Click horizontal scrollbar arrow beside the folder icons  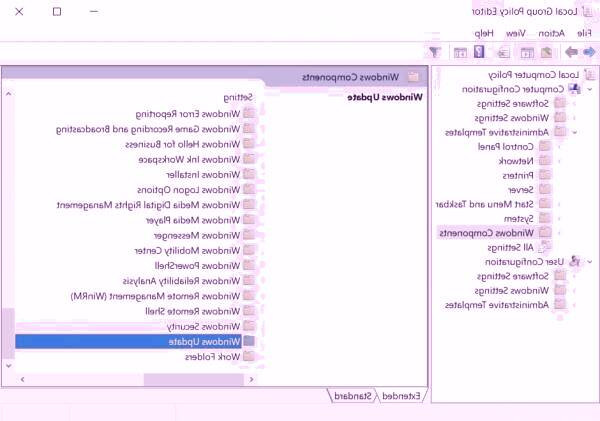[251, 380]
